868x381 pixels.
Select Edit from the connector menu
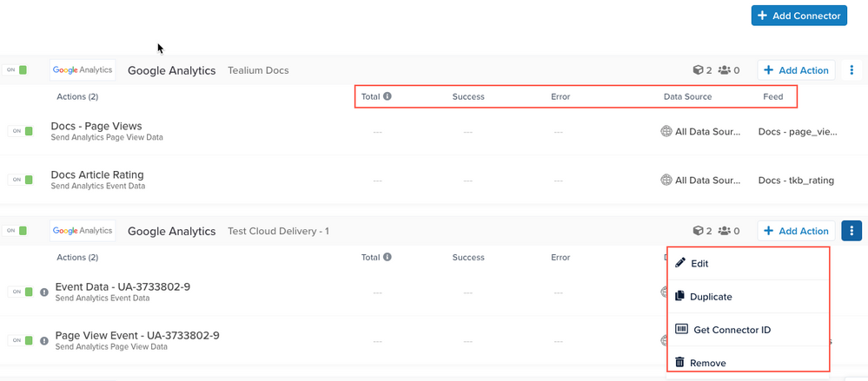[x=699, y=263]
